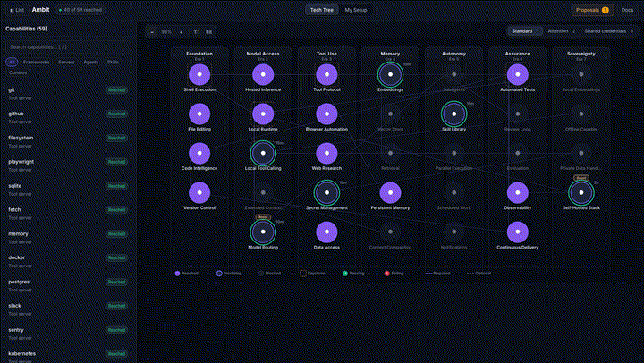Select the Observability node
Image resolution: width=644 pixels, height=363 pixels.
pos(518,192)
